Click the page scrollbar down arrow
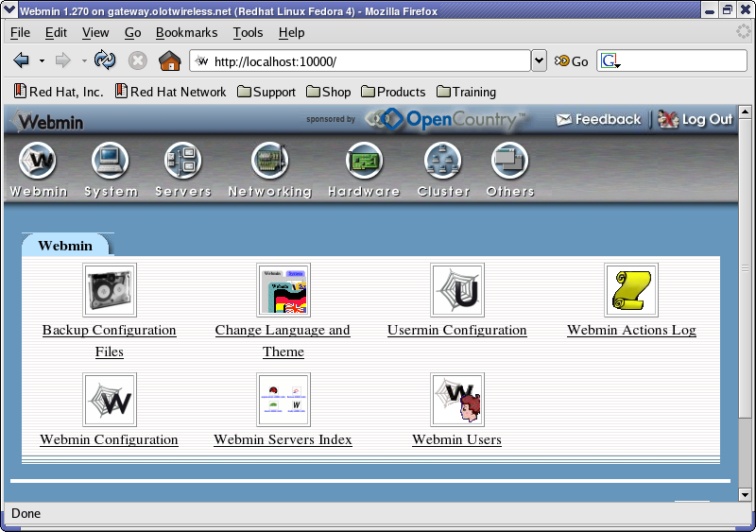 (745, 495)
